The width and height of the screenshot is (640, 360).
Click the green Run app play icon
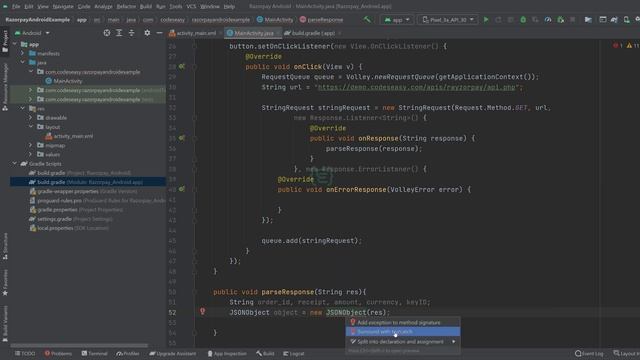pyautogui.click(x=486, y=20)
